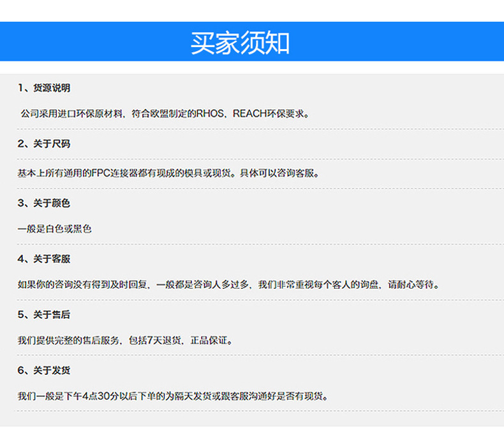Viewport: 504px width, 429px height.
Task: Select the heading 4、关于客服
Action: point(44,259)
